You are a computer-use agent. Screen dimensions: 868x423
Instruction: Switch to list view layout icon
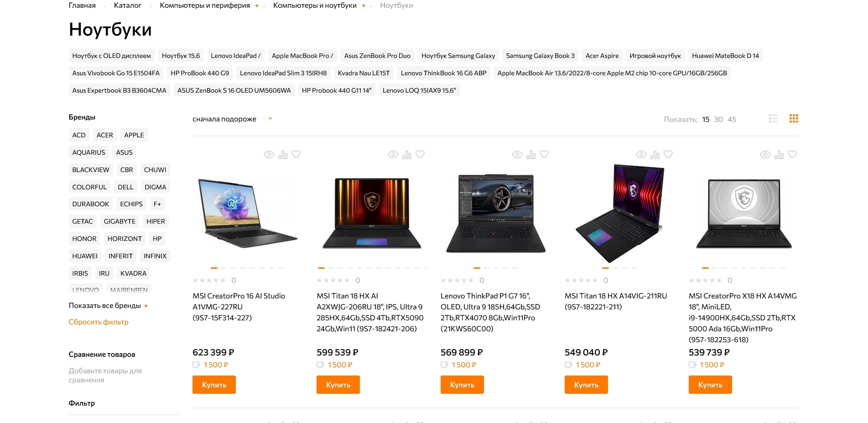773,119
